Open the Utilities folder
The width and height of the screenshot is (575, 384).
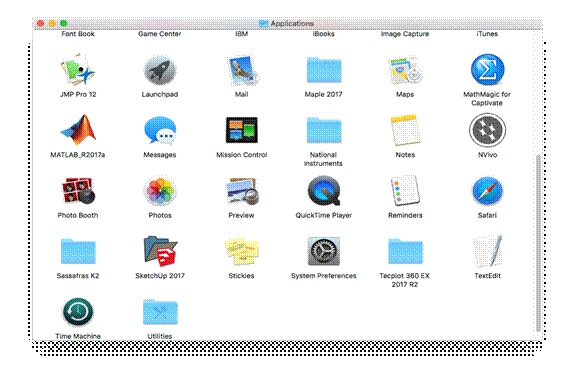160,312
